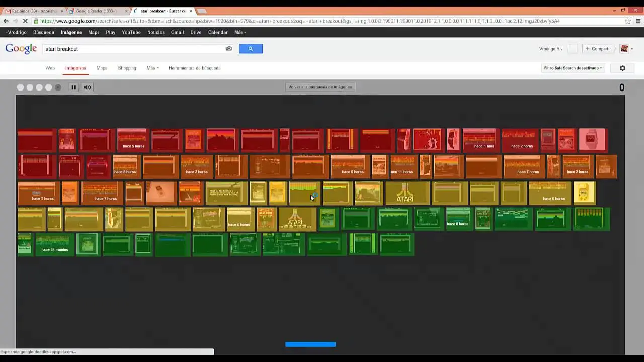Open Drive in the black bar
Image resolution: width=644 pixels, height=362 pixels.
[196, 32]
